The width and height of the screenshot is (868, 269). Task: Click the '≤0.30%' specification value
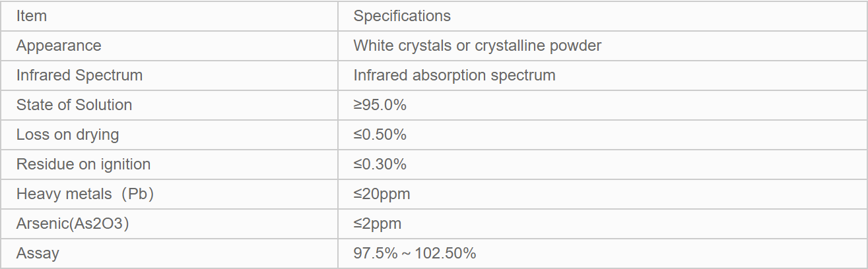(x=380, y=164)
